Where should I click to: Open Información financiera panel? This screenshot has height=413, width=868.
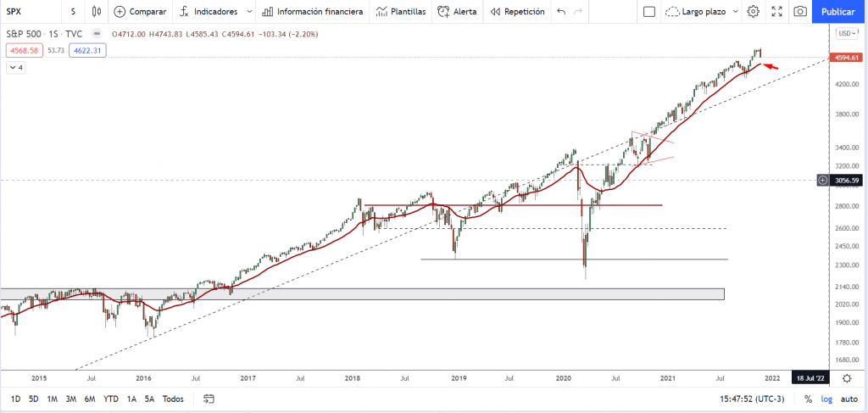pos(313,11)
